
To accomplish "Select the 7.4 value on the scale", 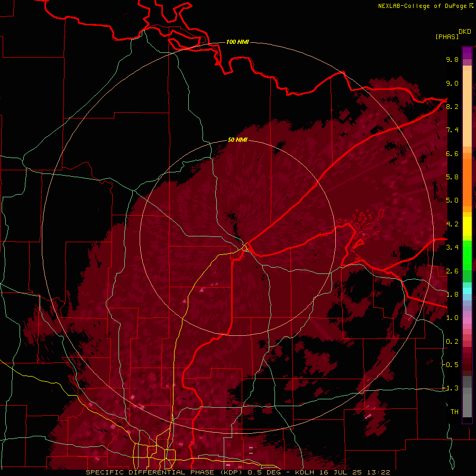I will pyautogui.click(x=452, y=130).
